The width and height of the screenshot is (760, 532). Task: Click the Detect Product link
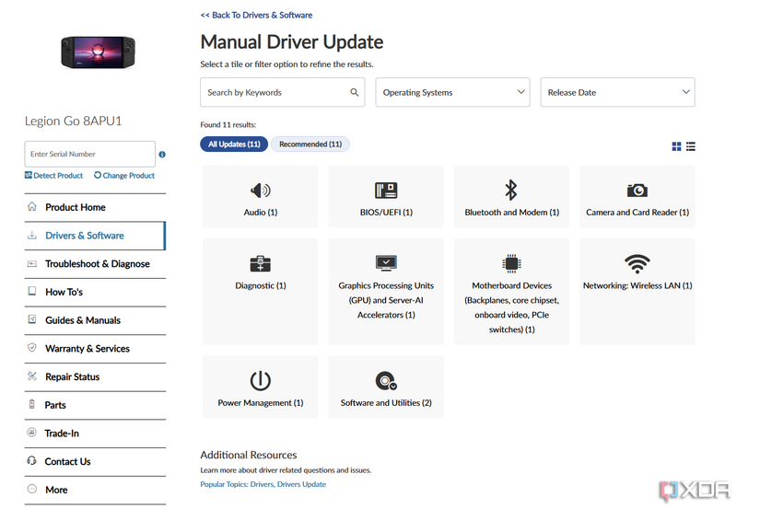point(53,176)
